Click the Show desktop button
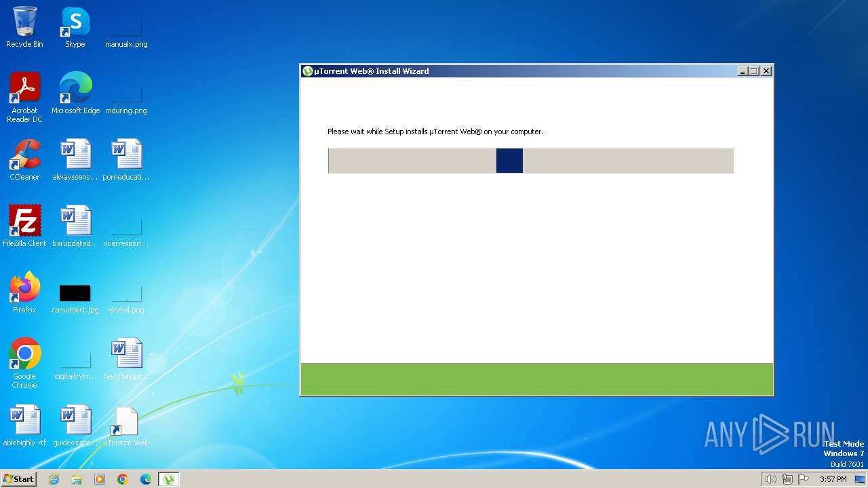The width and height of the screenshot is (868, 488). [861, 479]
